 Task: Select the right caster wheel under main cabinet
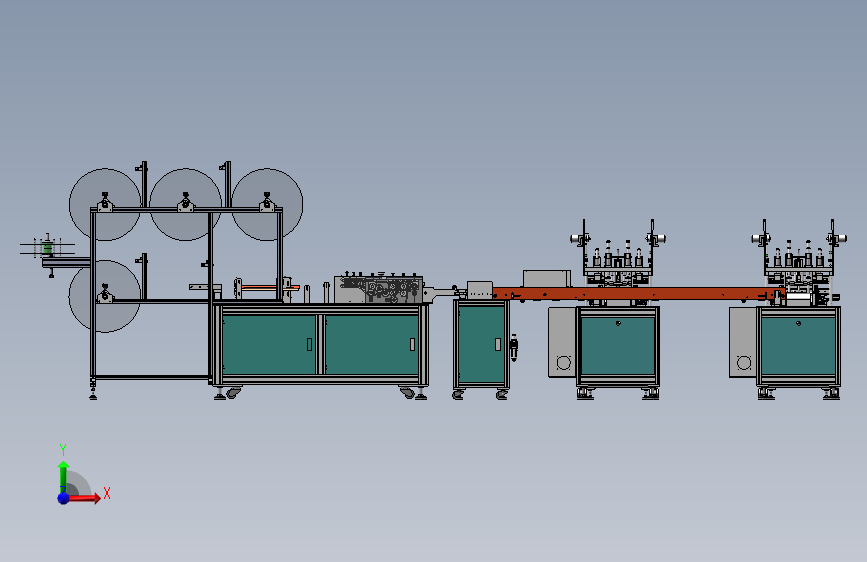(408, 393)
